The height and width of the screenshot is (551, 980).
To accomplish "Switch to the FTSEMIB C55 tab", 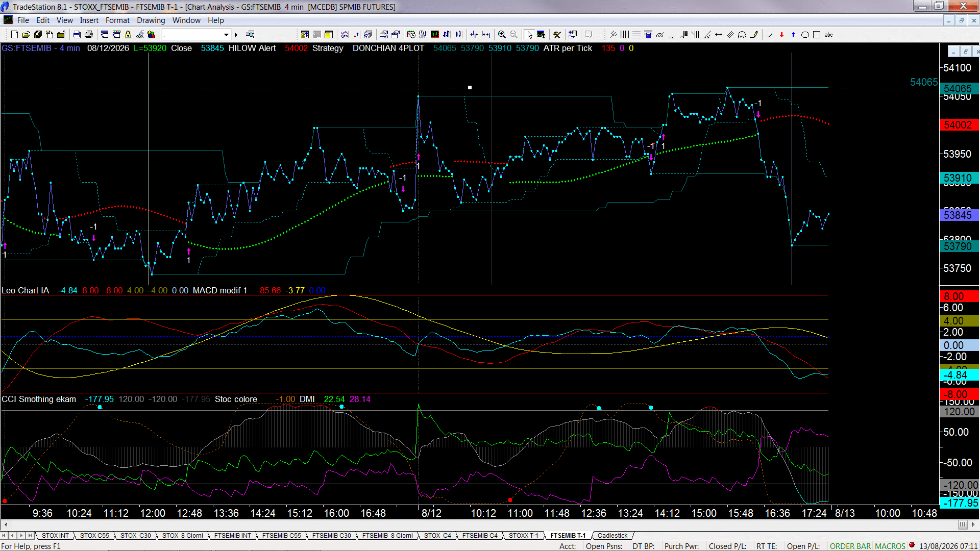I will (282, 536).
